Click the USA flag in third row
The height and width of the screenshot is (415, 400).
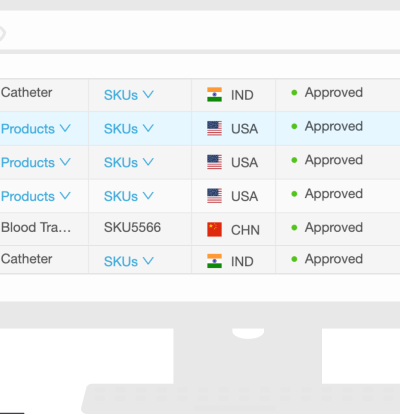[214, 162]
